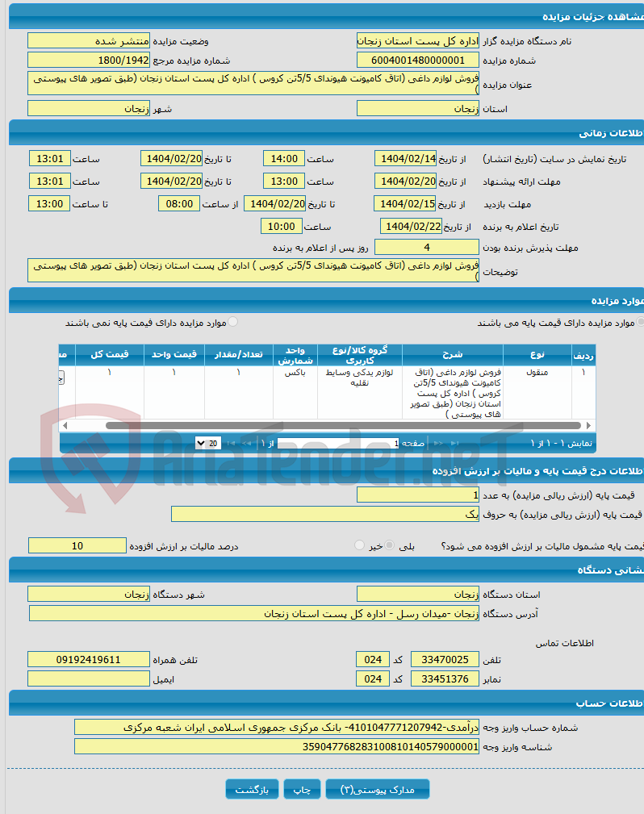Click the نوع column header
Viewport: 644px width, 814px height.
click(x=537, y=355)
